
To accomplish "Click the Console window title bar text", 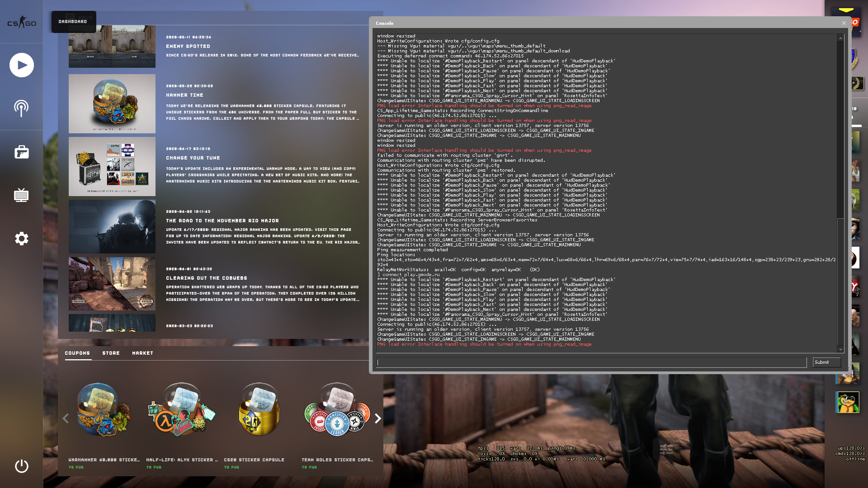I will click(384, 23).
